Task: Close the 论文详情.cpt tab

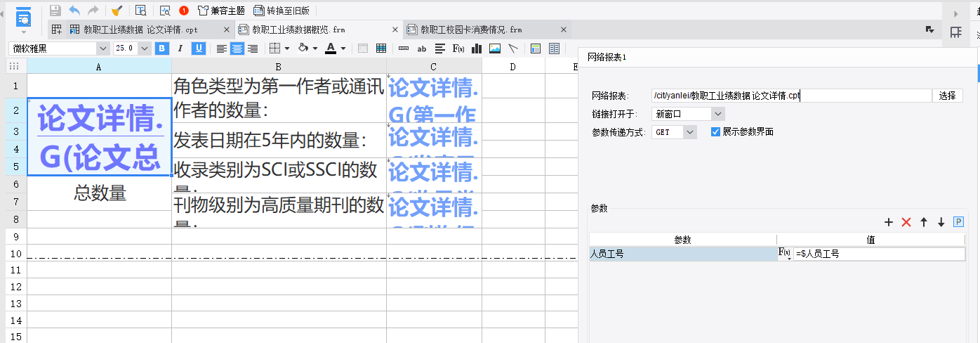Action: click(x=226, y=30)
